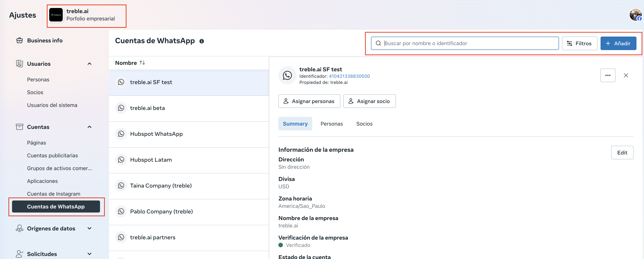Click the WhatsApp icon for Taina Company row

121,185
